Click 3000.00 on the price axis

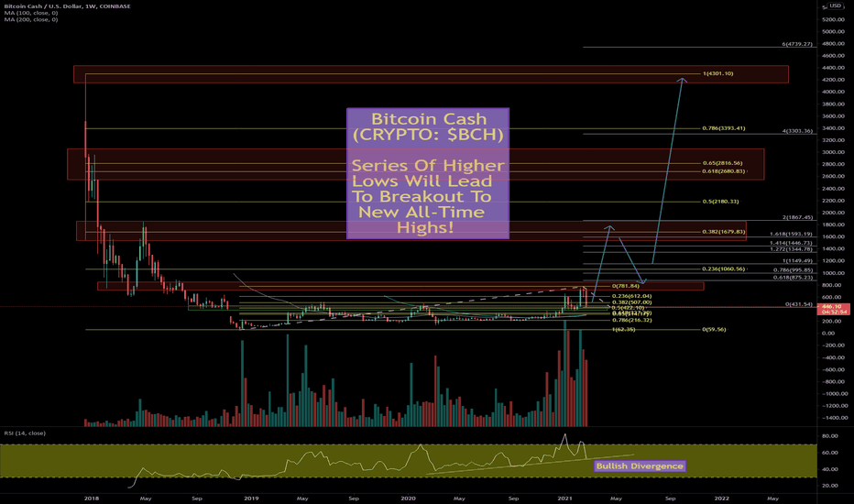point(833,152)
